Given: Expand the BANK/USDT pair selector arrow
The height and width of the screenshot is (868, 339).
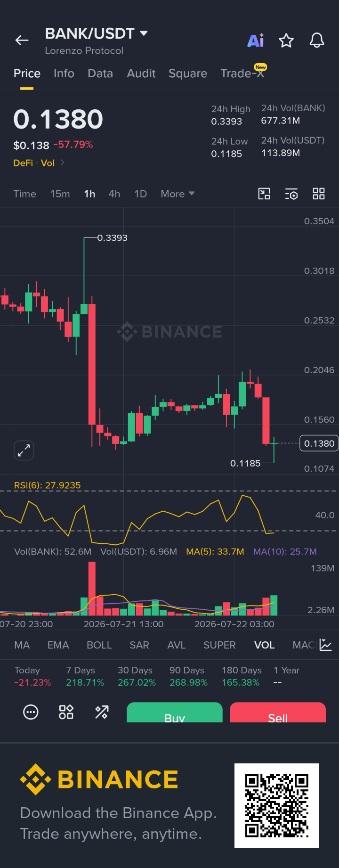Looking at the screenshot, I should click(144, 33).
